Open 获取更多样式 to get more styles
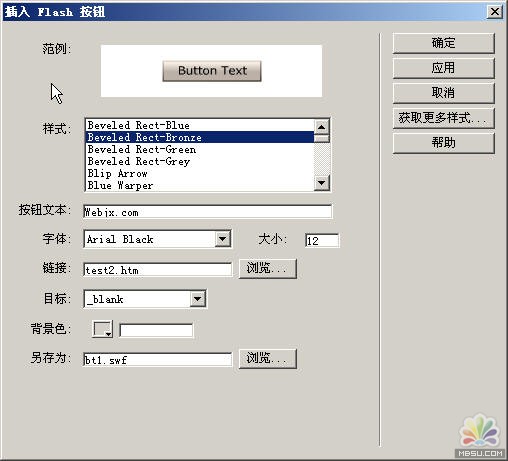The width and height of the screenshot is (508, 461). [x=443, y=118]
